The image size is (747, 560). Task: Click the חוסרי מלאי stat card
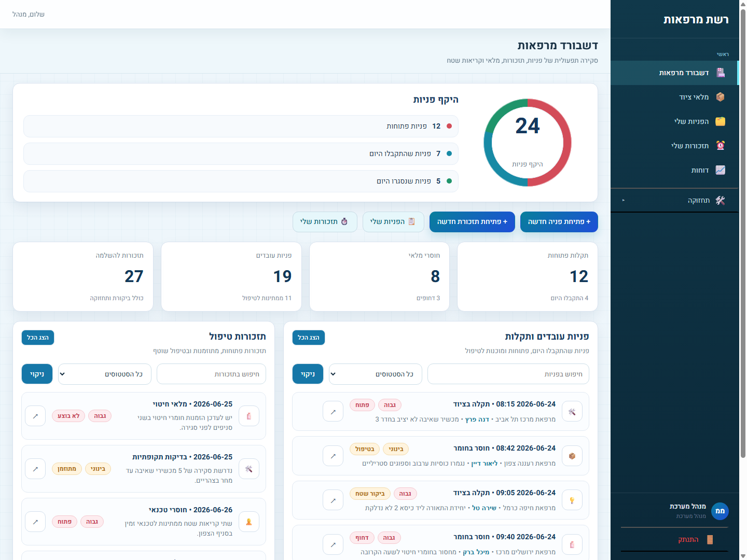[x=379, y=277]
